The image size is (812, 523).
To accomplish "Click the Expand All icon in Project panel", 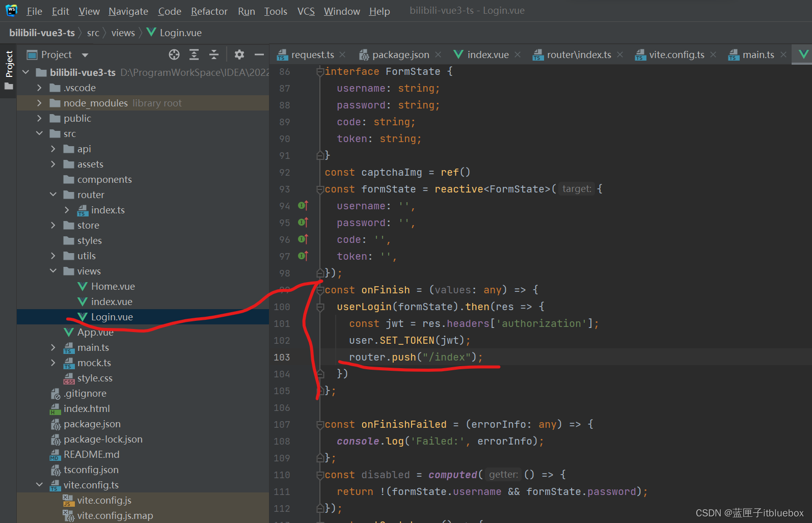I will (194, 54).
